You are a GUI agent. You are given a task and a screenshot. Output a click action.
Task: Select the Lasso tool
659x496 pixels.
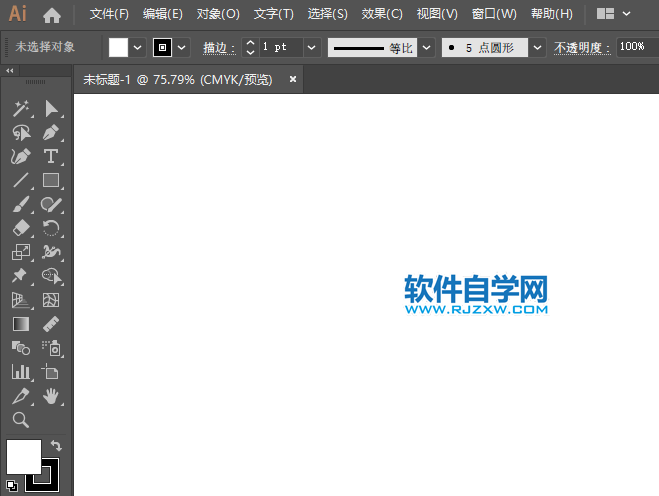coord(21,132)
